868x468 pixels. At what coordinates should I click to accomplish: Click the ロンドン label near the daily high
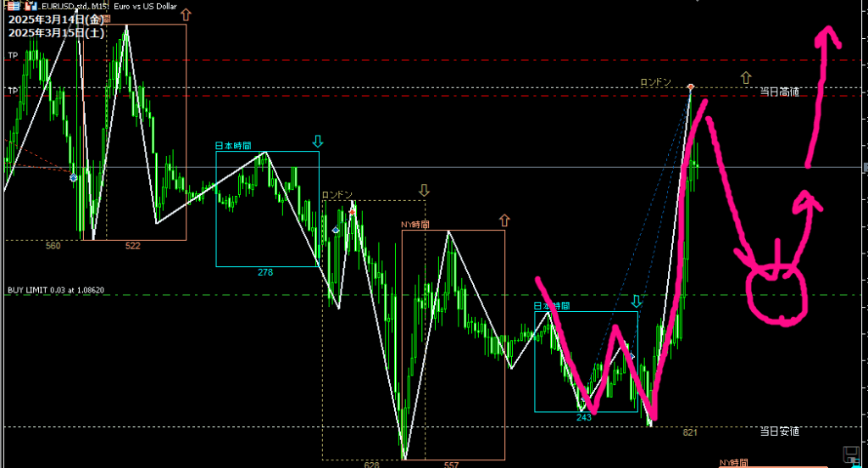pyautogui.click(x=655, y=82)
